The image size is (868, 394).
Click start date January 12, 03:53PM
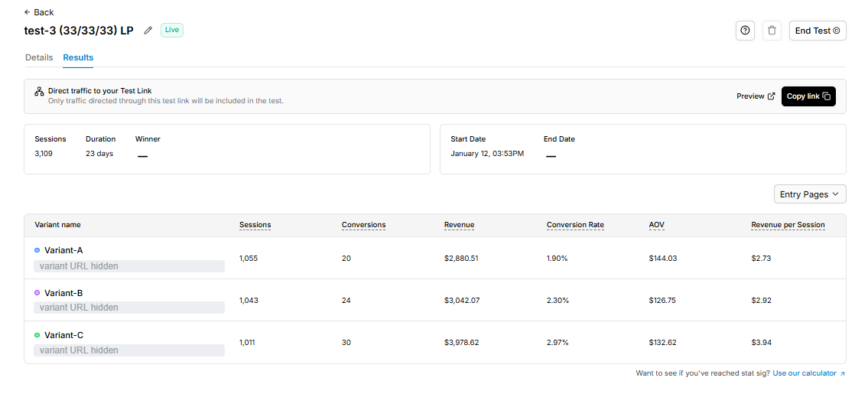click(x=487, y=154)
